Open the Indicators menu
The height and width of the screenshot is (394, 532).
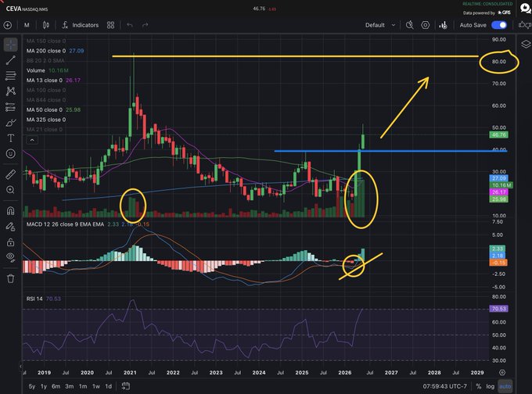pos(81,25)
